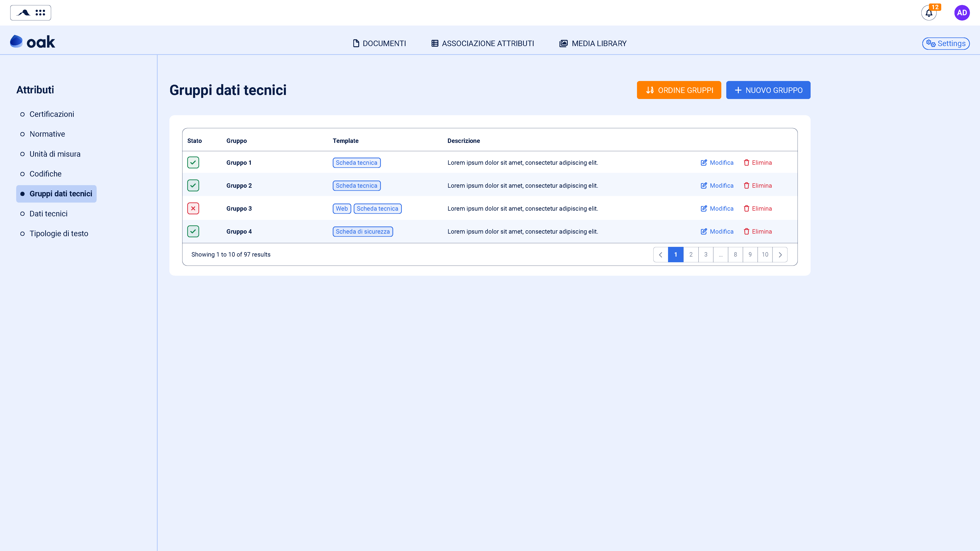
Task: Click the Attributi sidebar heading
Action: 35,90
